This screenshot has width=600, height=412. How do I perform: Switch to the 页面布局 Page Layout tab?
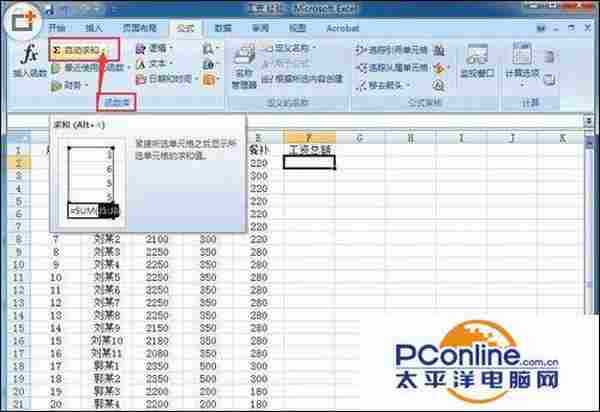140,28
